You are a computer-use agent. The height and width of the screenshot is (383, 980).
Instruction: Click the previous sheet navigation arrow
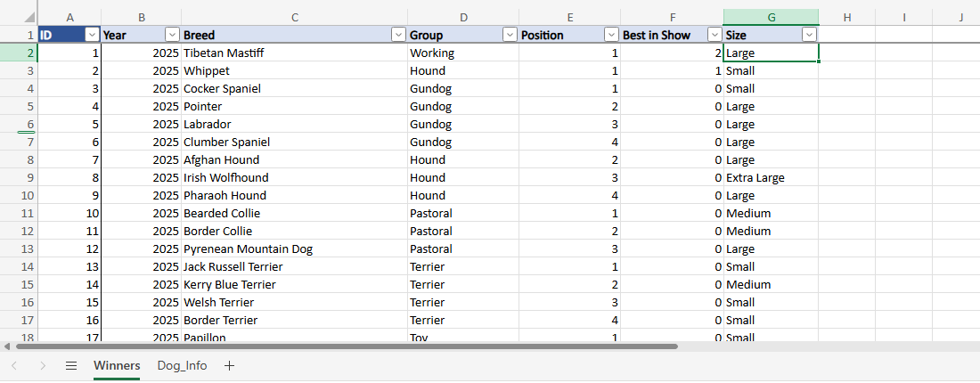[x=15, y=366]
